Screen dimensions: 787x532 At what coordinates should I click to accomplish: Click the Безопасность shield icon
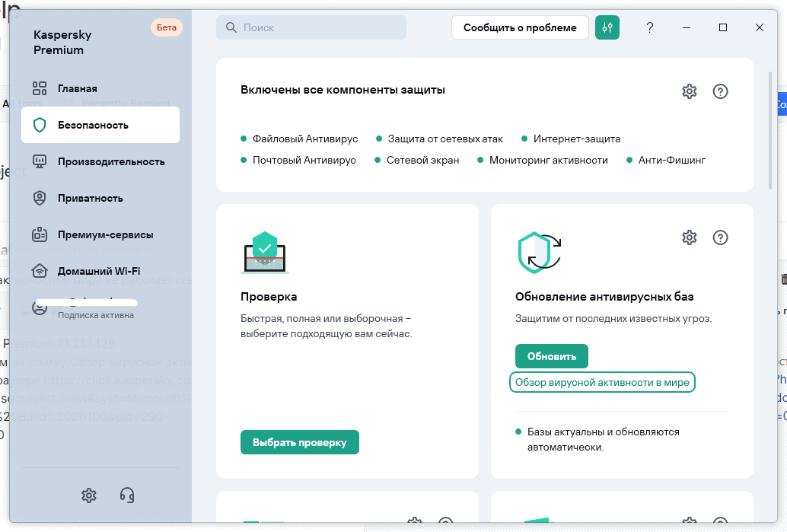coord(40,125)
